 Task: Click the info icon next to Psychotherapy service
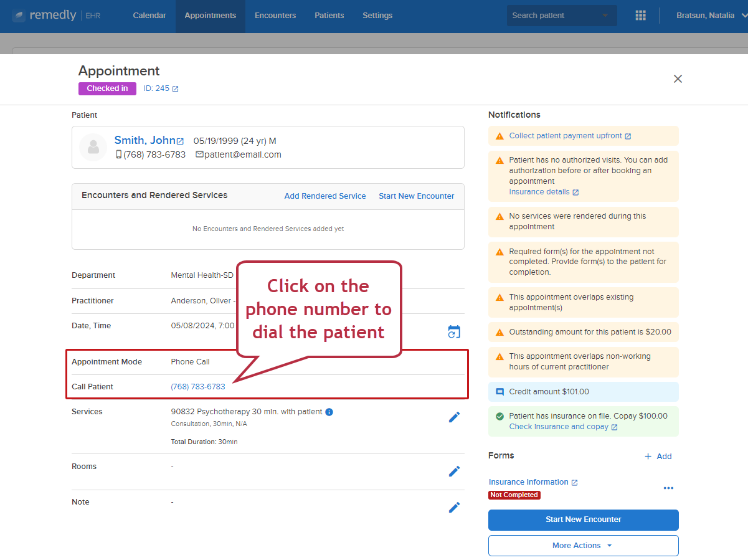click(x=329, y=412)
